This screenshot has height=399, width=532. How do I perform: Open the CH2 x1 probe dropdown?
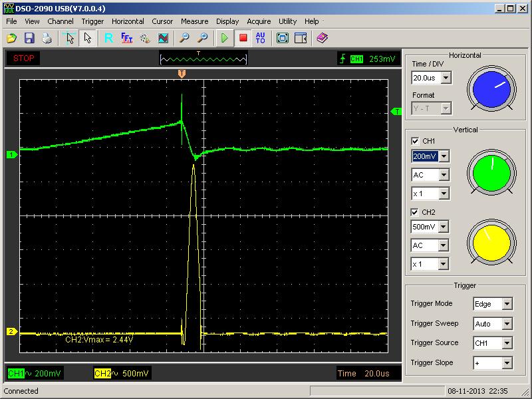coord(444,264)
